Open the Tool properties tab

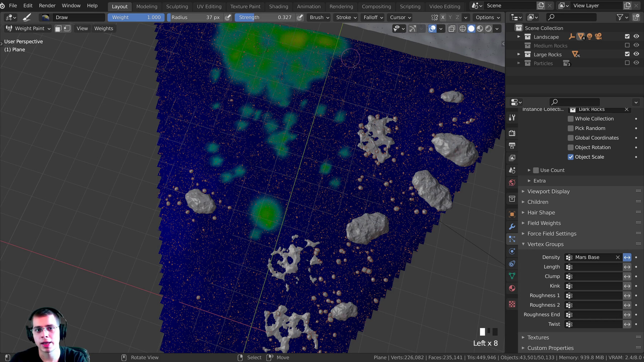(x=512, y=118)
